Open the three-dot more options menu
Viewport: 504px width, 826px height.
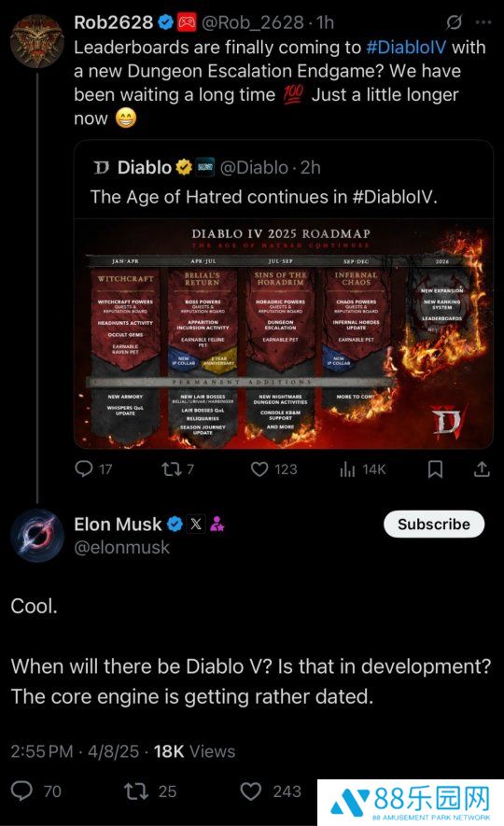(483, 22)
